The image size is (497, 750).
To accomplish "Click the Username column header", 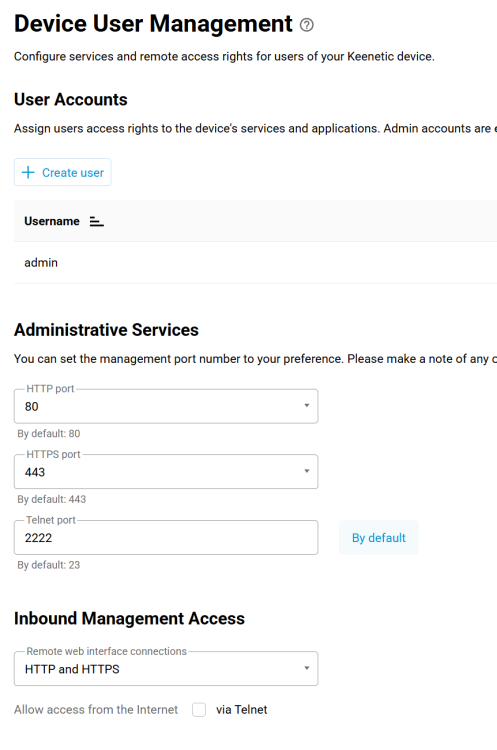I will [52, 221].
